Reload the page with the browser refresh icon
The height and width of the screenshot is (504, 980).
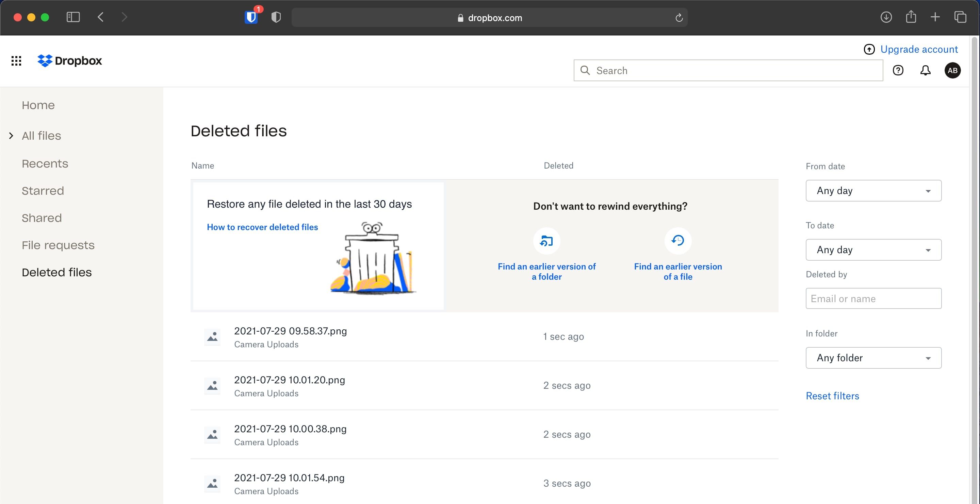pyautogui.click(x=680, y=17)
